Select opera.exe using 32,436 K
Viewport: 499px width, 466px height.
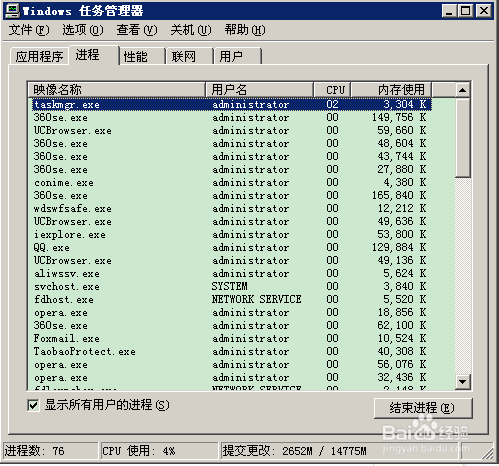click(x=232, y=377)
